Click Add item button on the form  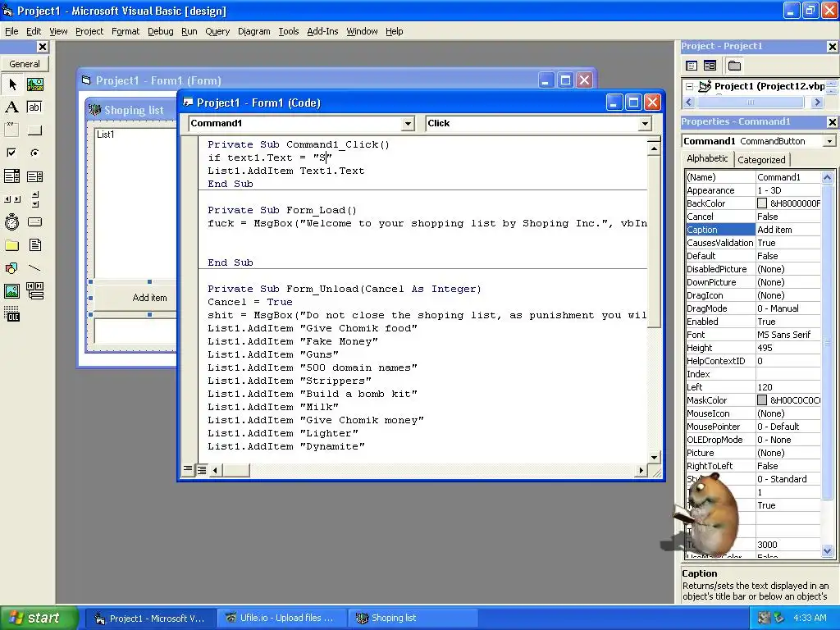click(135, 297)
